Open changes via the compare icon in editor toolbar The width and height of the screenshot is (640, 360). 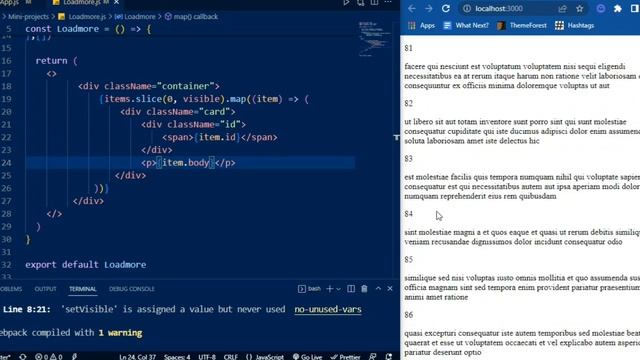tap(360, 2)
